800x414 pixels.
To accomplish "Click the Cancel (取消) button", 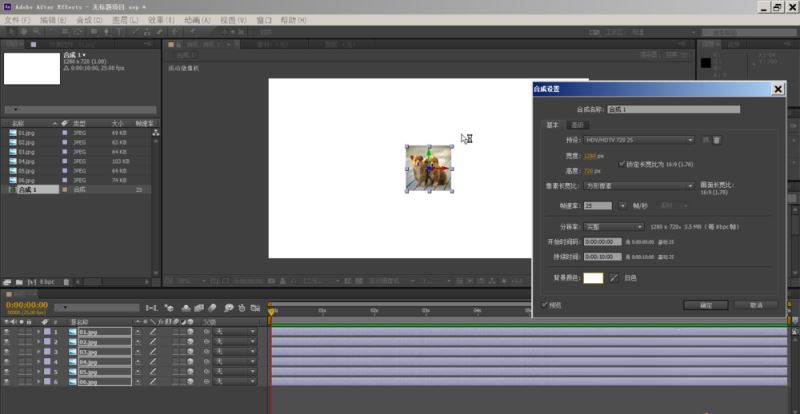I will (x=756, y=305).
